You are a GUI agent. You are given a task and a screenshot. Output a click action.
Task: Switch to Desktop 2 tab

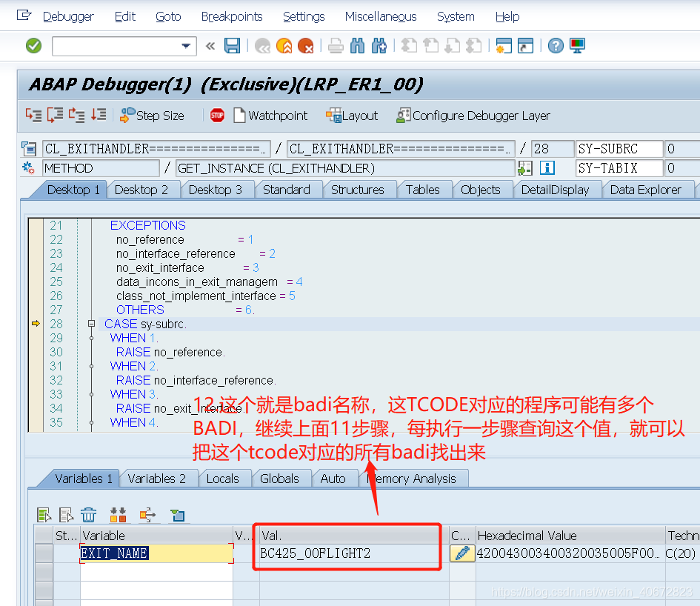tap(141, 190)
